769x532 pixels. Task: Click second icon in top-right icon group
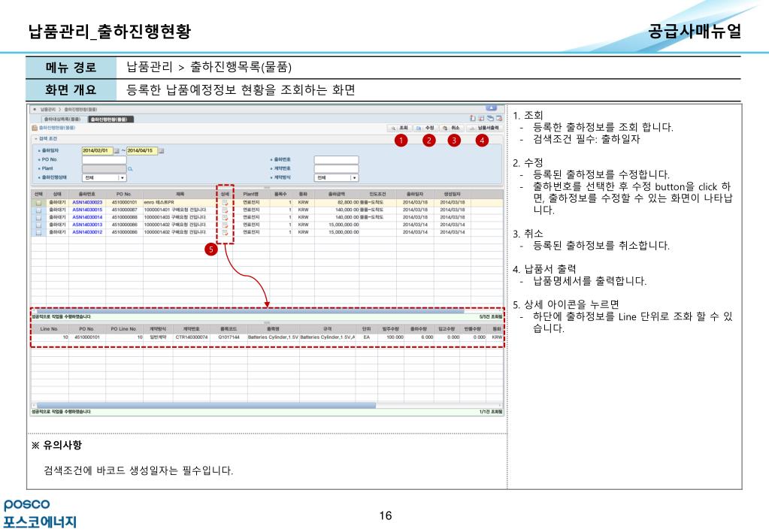[481, 118]
